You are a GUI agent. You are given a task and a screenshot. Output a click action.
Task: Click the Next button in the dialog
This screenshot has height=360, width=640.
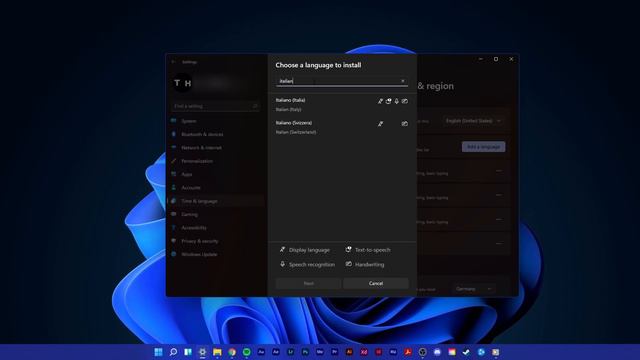[309, 283]
